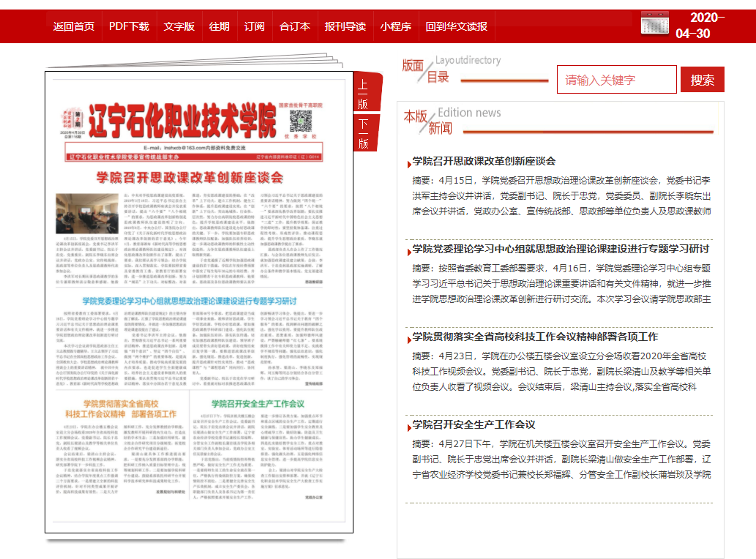Click the E-mail line under the masthead

click(194, 148)
